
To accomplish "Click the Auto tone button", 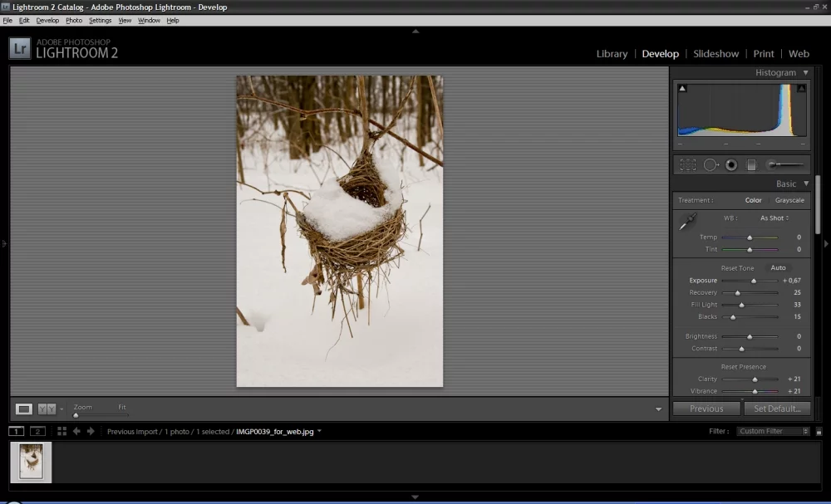I will (x=778, y=268).
